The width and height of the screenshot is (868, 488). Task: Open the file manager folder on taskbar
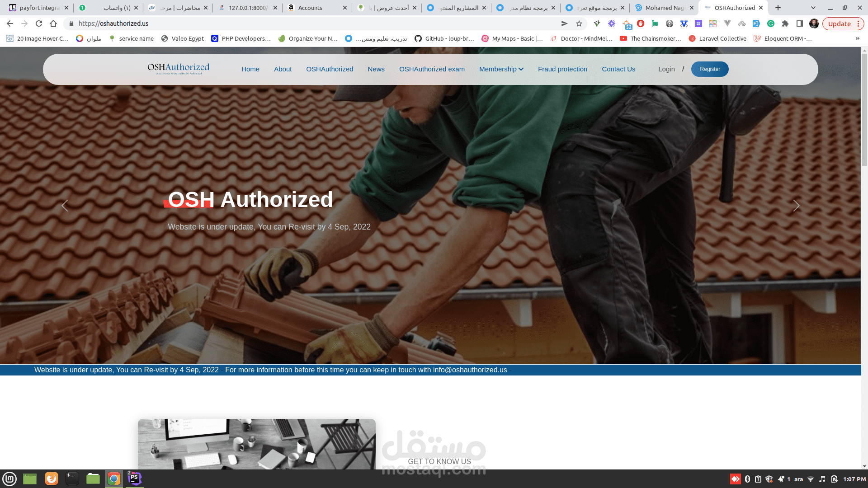click(93, 479)
